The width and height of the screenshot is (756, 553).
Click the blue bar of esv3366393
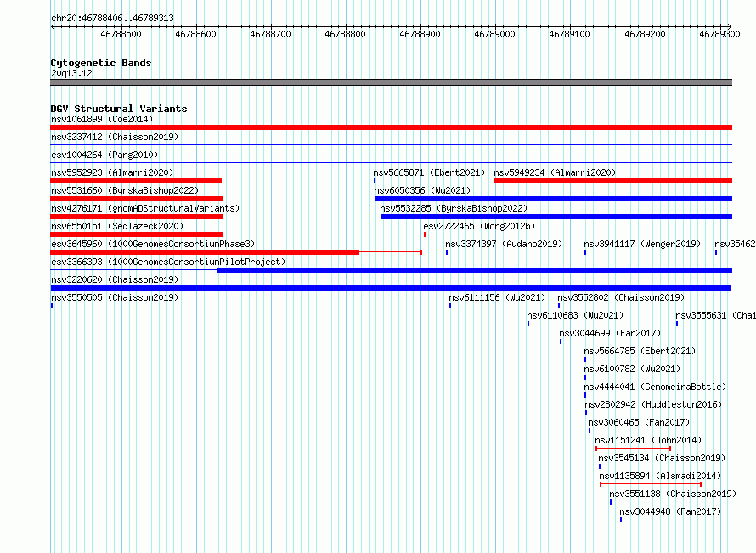475,270
